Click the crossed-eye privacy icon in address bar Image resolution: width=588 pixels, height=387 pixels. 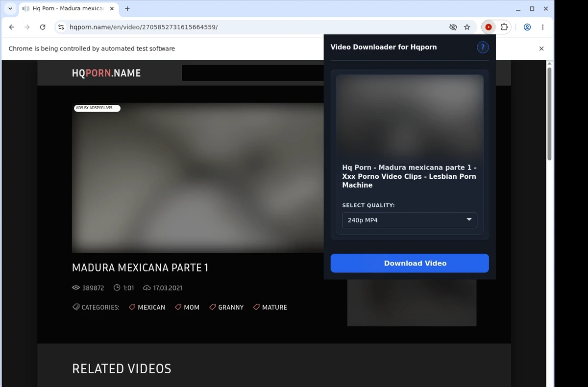(x=453, y=27)
